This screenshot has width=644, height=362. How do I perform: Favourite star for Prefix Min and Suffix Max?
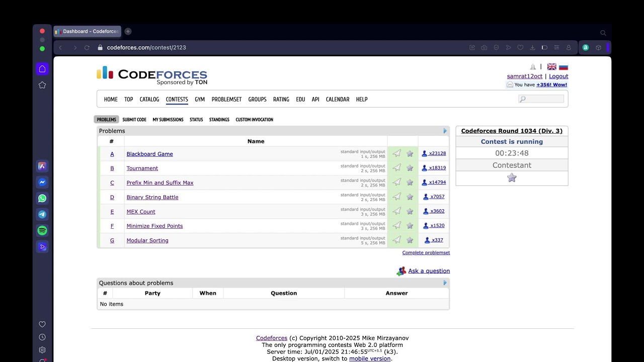(x=410, y=182)
